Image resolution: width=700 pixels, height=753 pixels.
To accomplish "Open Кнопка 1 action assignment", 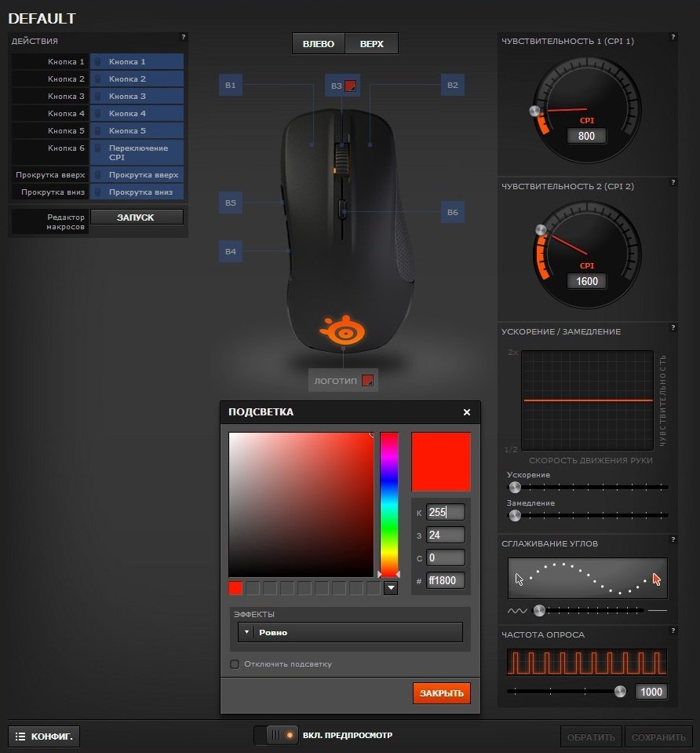I will [137, 61].
